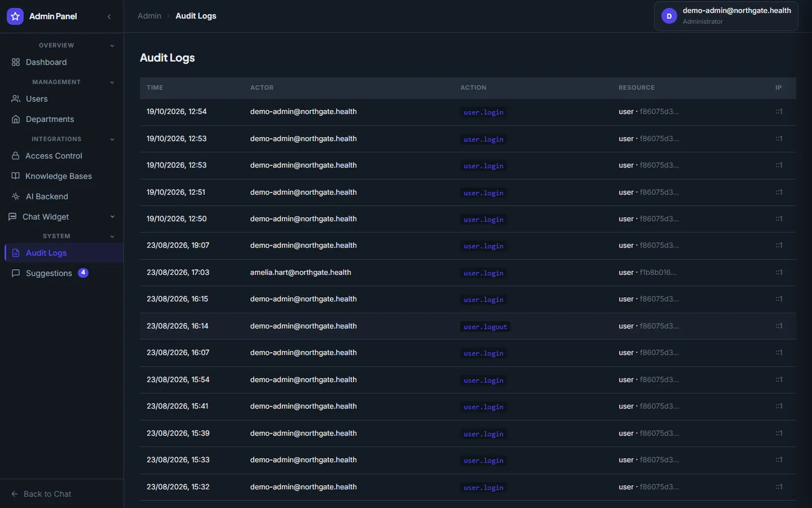Click the Dashboard grid icon
Screen dimensions: 812x508
16,62
